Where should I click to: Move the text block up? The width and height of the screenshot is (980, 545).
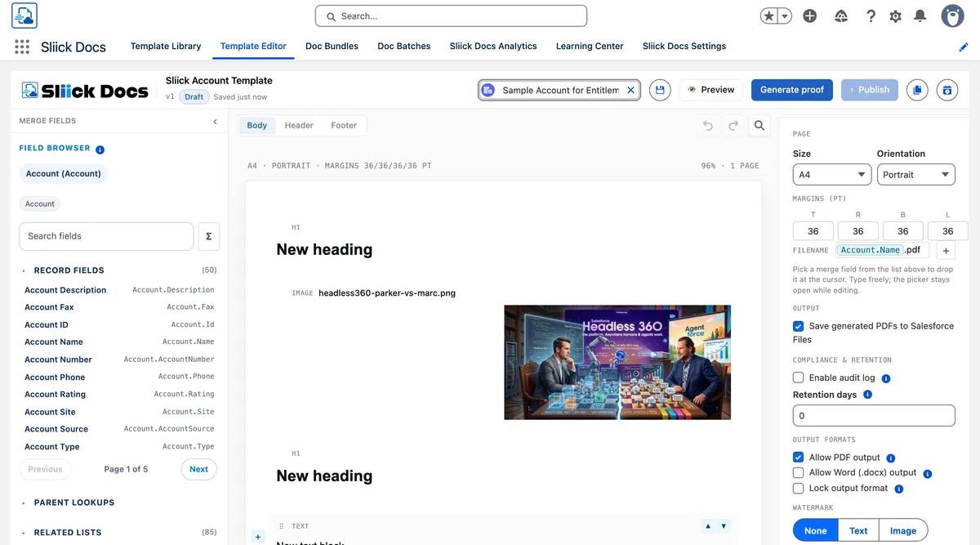click(708, 525)
